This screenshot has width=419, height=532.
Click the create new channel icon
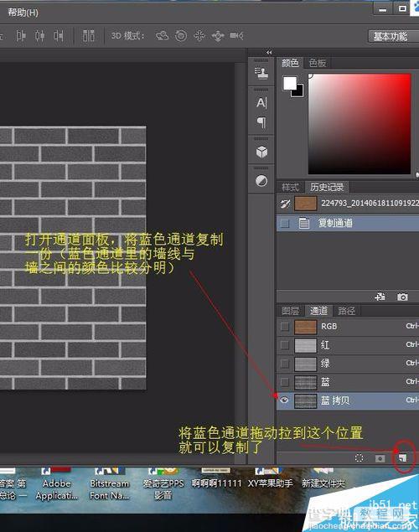(403, 458)
